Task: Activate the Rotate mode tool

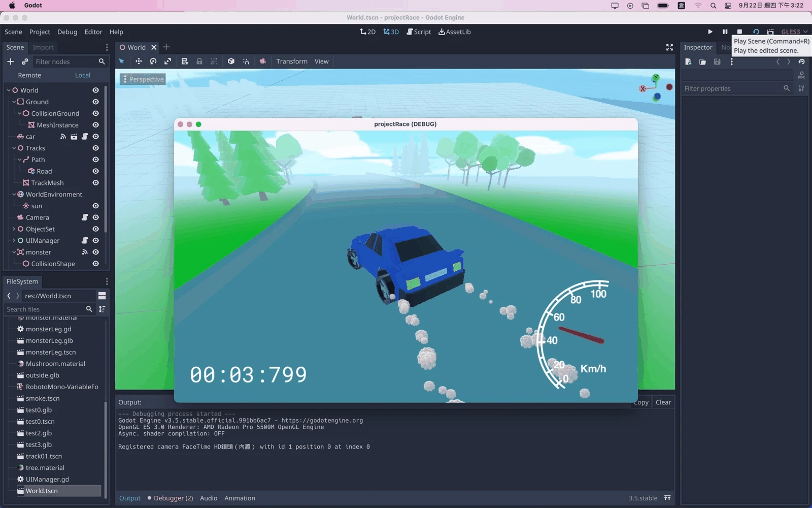Action: coord(153,61)
